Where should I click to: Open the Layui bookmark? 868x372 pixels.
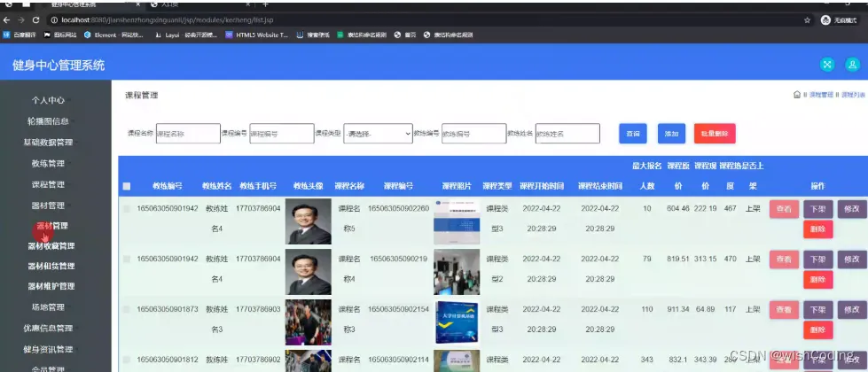pos(186,35)
